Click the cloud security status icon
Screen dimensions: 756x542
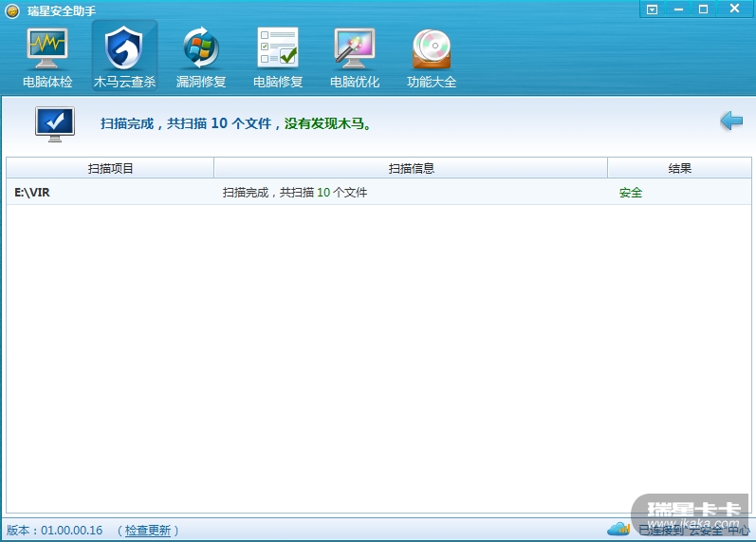tap(618, 529)
